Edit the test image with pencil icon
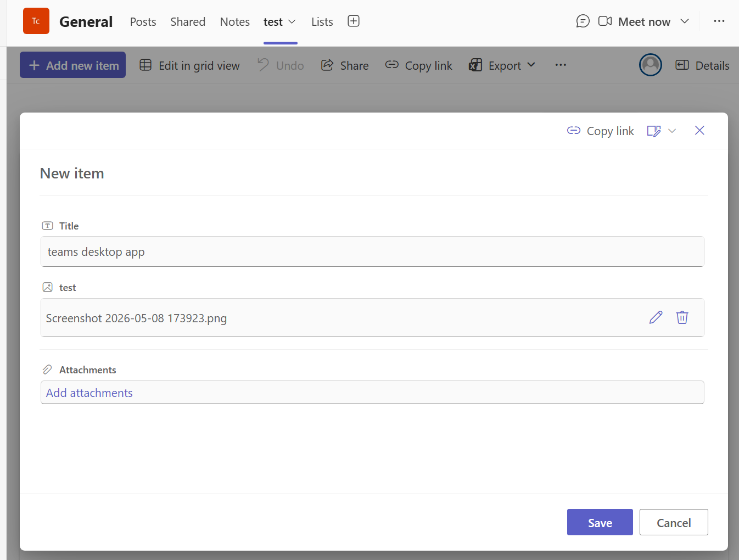This screenshot has height=560, width=739. (656, 317)
